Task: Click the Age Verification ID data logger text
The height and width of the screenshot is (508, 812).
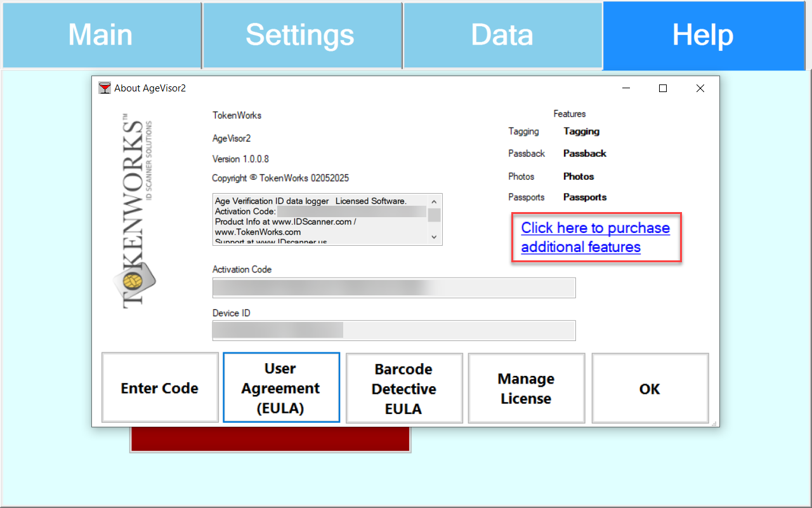Action: point(272,201)
